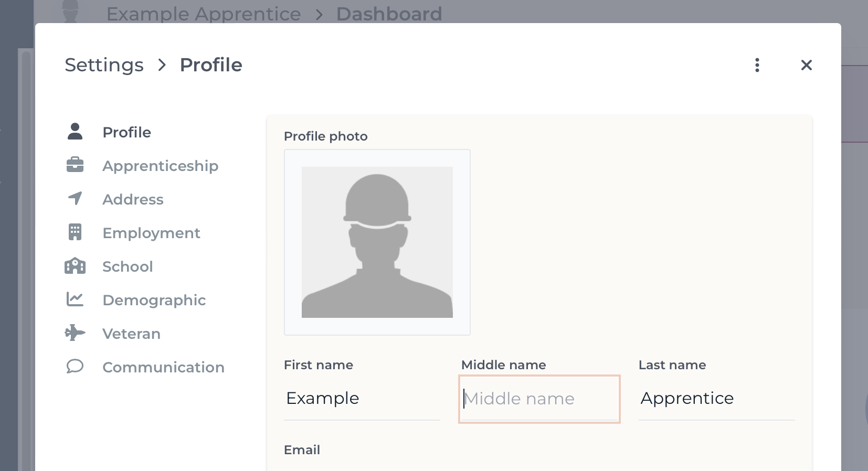The width and height of the screenshot is (868, 471).
Task: Click the School building icon
Action: click(x=75, y=266)
